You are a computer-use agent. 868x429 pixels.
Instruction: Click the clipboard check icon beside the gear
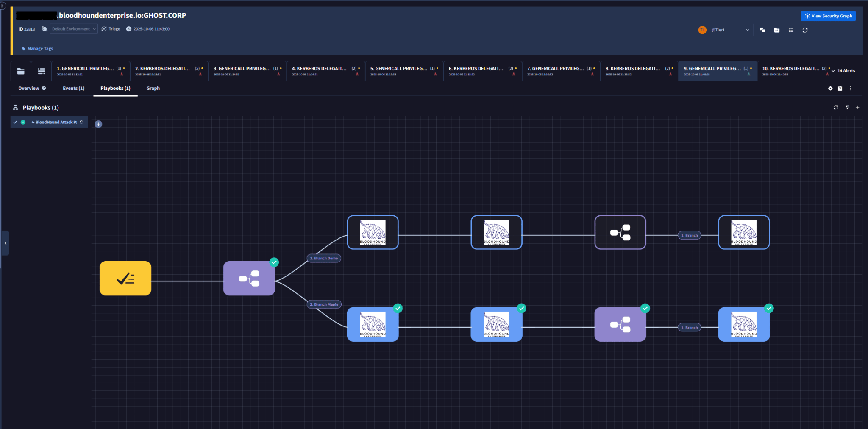[x=840, y=89]
